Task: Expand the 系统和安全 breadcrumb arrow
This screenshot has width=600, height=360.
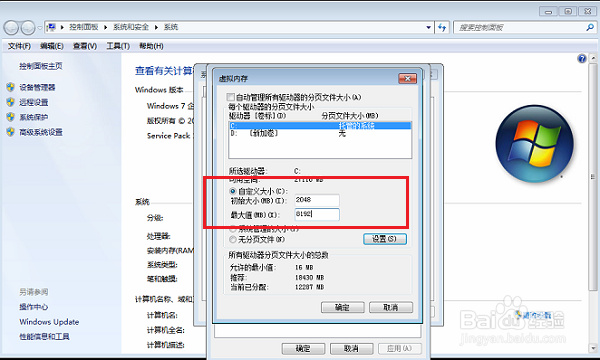Action: click(x=156, y=27)
